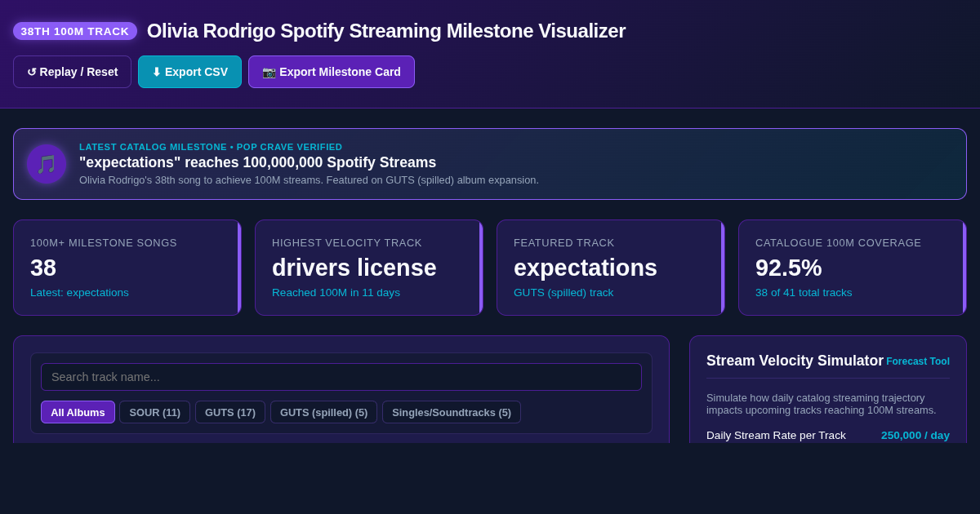Screen dimensions: 980x514
Task: Click the milestone headline about expectations
Action: pyautogui.click(x=257, y=162)
